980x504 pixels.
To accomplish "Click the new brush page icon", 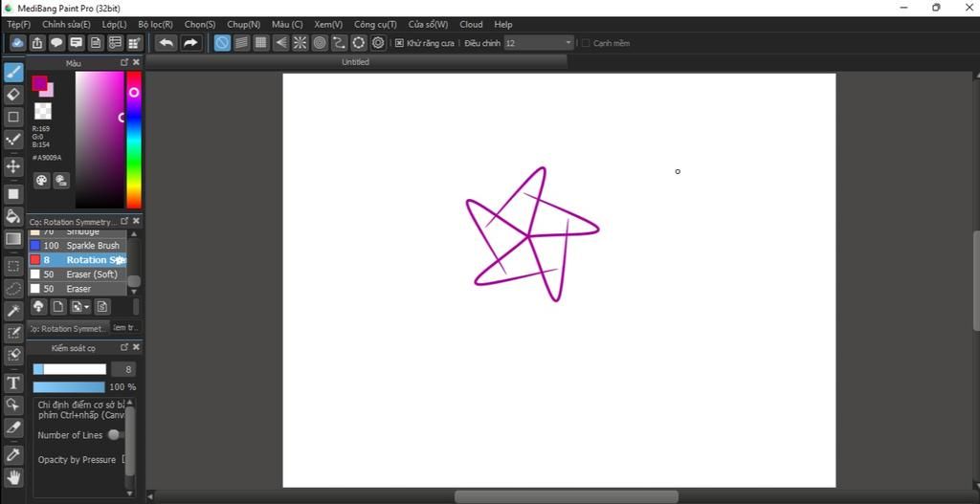I will [x=58, y=307].
